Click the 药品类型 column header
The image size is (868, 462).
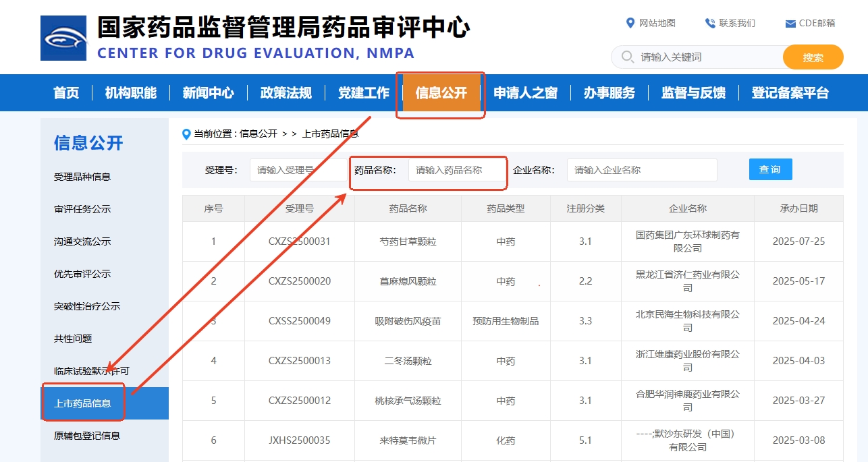(506, 208)
